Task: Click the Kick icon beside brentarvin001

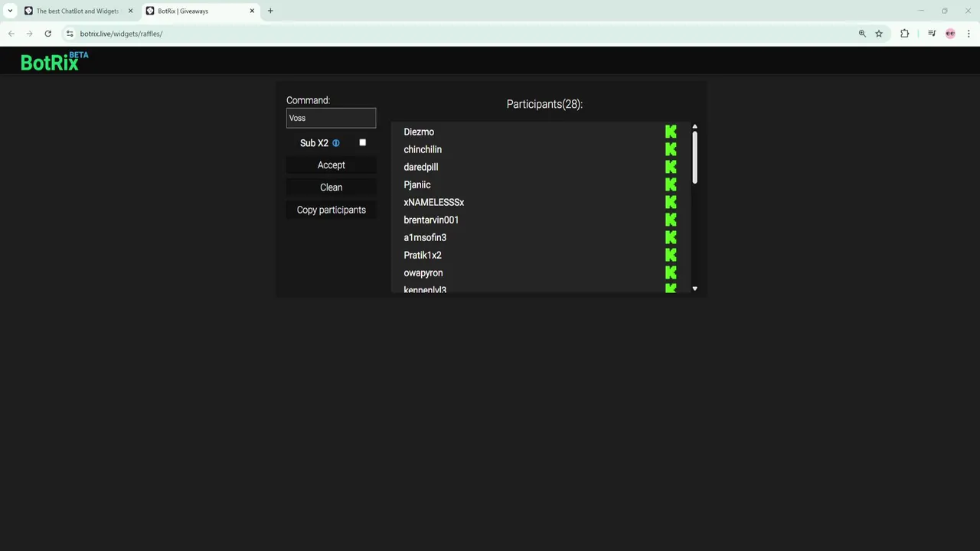Action: (671, 220)
